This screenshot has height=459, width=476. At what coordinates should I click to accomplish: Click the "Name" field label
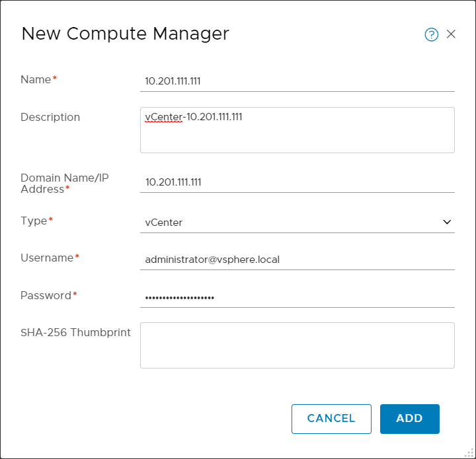pos(36,79)
